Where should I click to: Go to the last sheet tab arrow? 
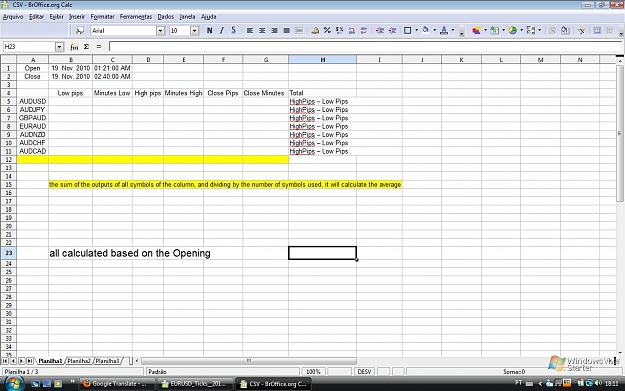pyautogui.click(x=29, y=361)
